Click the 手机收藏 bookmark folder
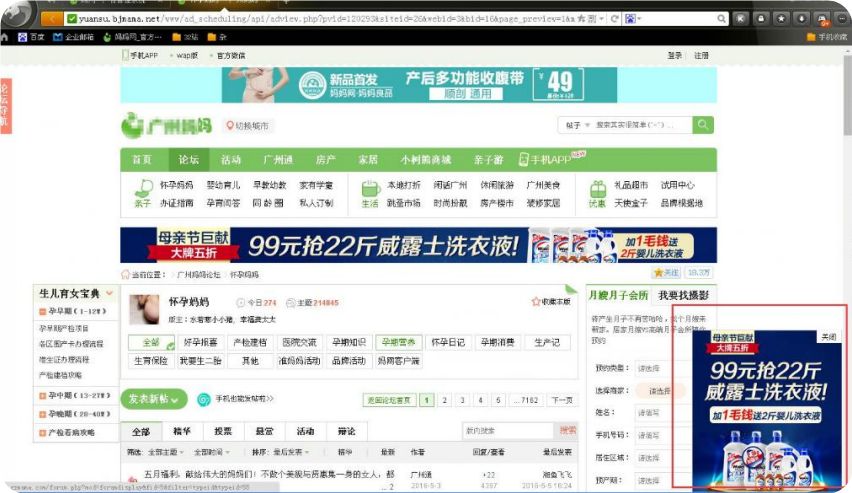Viewport: 852px width, 493px height. tap(826, 37)
